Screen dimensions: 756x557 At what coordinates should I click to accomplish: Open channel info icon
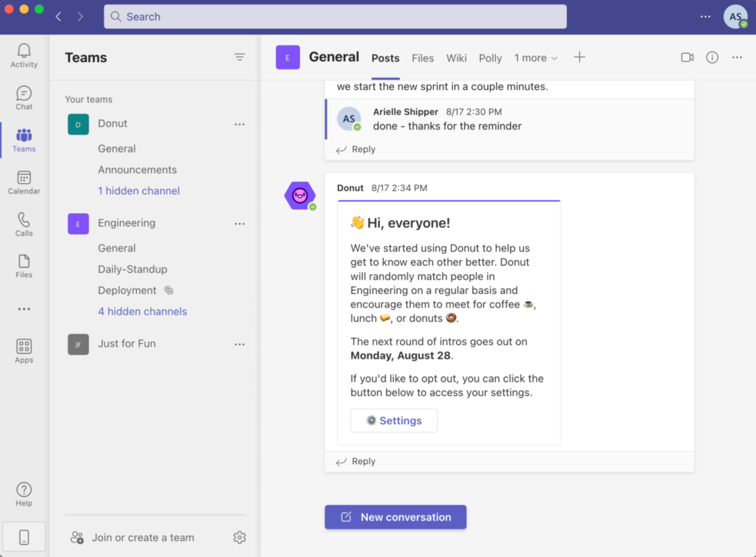click(712, 57)
